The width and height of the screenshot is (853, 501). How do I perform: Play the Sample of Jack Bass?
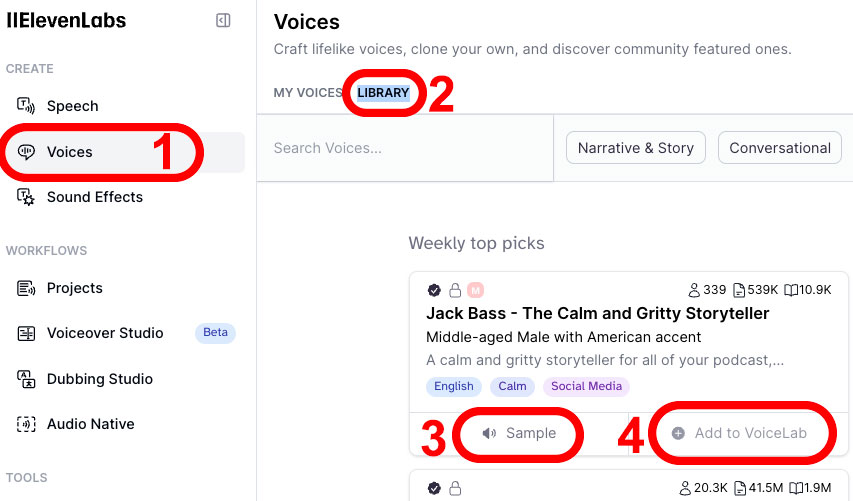point(519,433)
